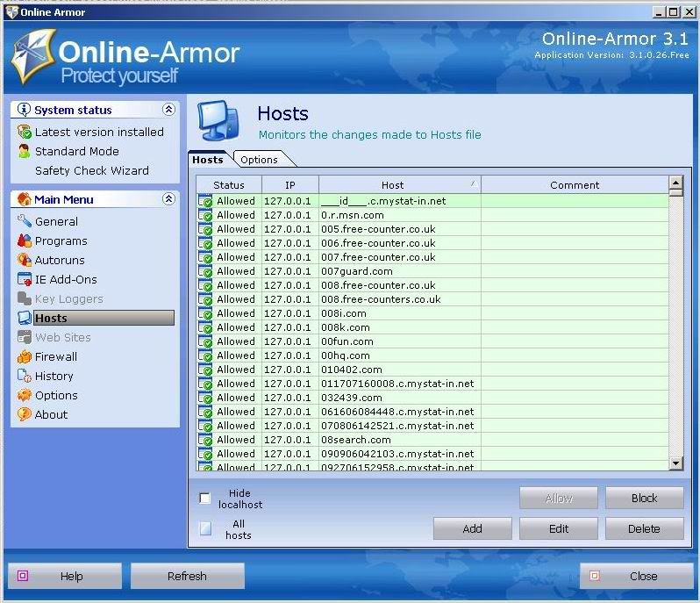The height and width of the screenshot is (603, 700).
Task: Select the 061606084448.c.mystat-in.net host
Action: [432, 412]
